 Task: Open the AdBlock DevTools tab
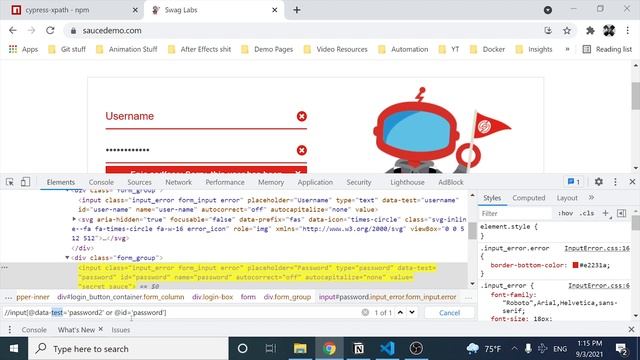click(x=451, y=182)
